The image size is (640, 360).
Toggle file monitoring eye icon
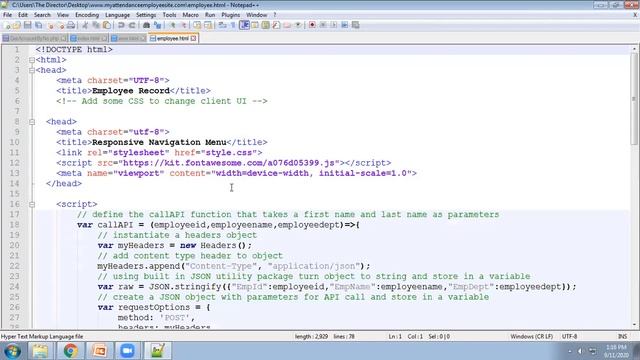point(298,25)
